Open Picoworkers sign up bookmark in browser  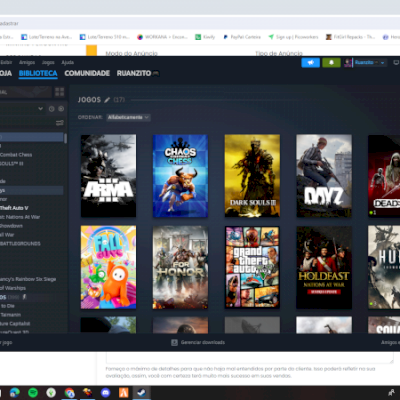(x=293, y=37)
